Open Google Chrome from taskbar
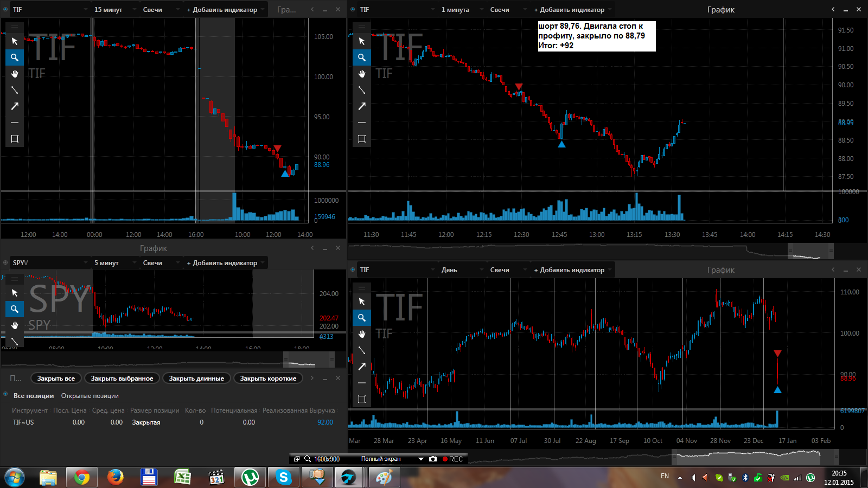 coord(82,477)
